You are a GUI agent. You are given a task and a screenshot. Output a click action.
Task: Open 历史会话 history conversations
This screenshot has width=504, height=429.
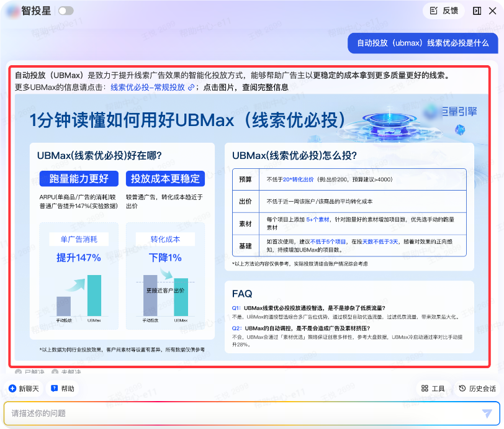click(x=477, y=389)
